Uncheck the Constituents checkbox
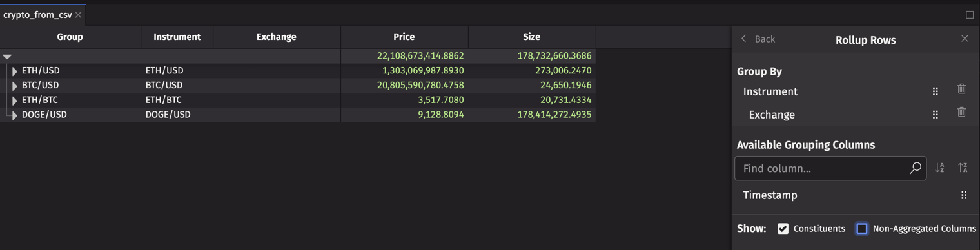Screen dimensions: 980x250 click(783, 229)
